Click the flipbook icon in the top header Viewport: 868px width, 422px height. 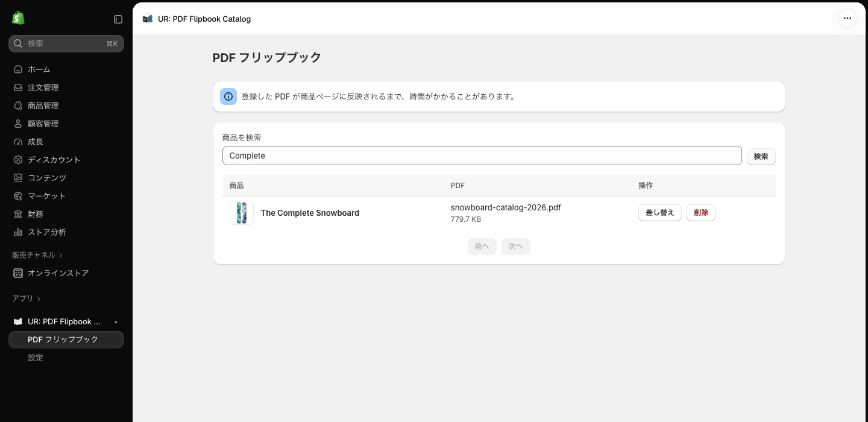(x=148, y=19)
